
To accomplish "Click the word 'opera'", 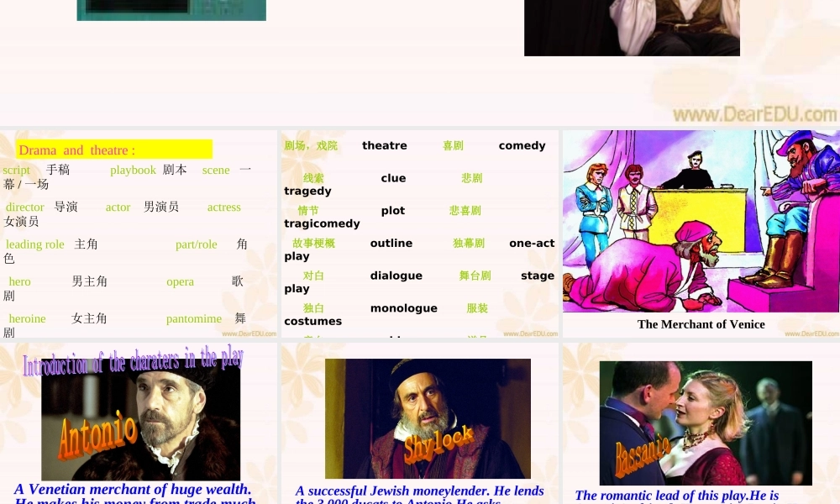I will click(x=180, y=281).
